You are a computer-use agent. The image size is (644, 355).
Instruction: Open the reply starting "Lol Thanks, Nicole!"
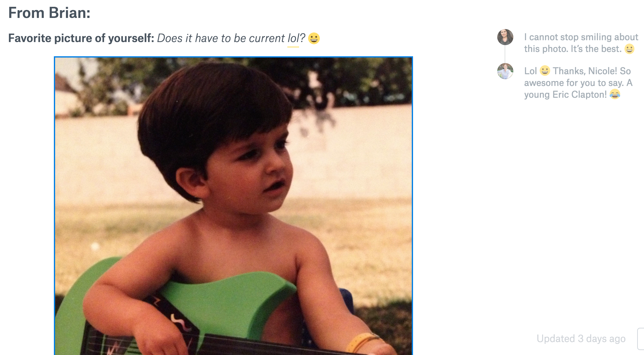pyautogui.click(x=578, y=83)
